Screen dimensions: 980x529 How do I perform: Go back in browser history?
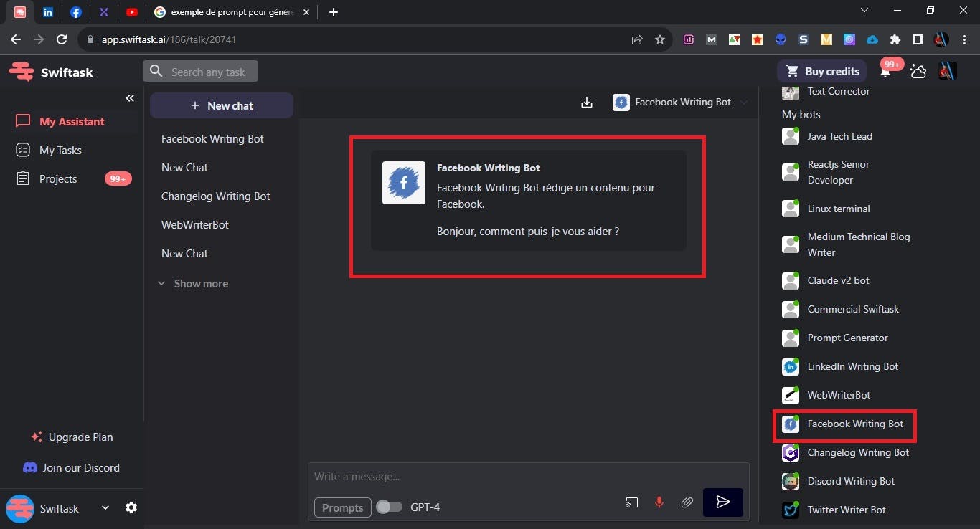(x=16, y=40)
